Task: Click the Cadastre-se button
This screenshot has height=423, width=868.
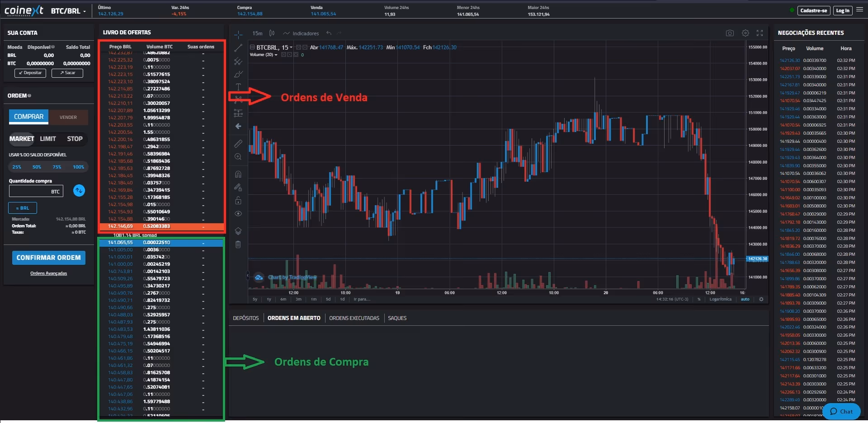Action: 813,10
